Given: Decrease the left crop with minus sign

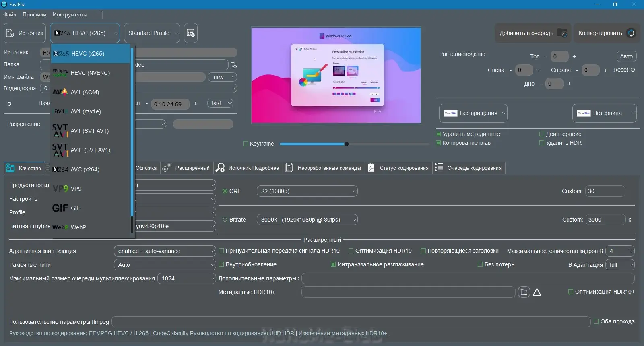Looking at the screenshot, I should (510, 70).
